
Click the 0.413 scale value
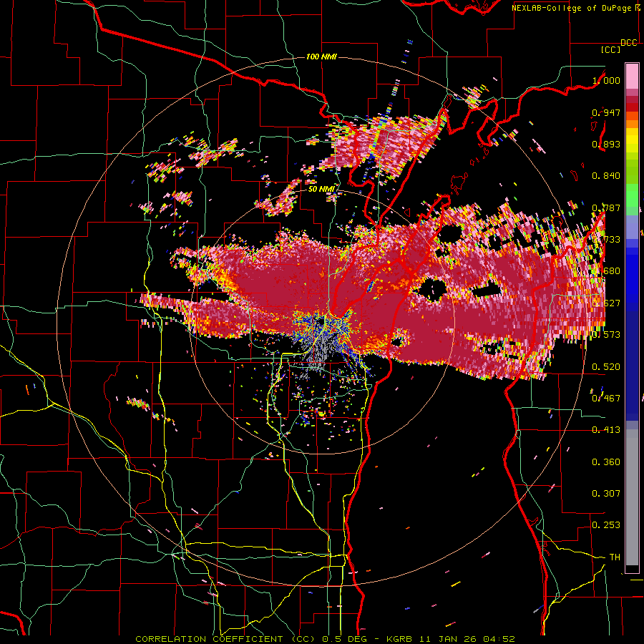606,429
